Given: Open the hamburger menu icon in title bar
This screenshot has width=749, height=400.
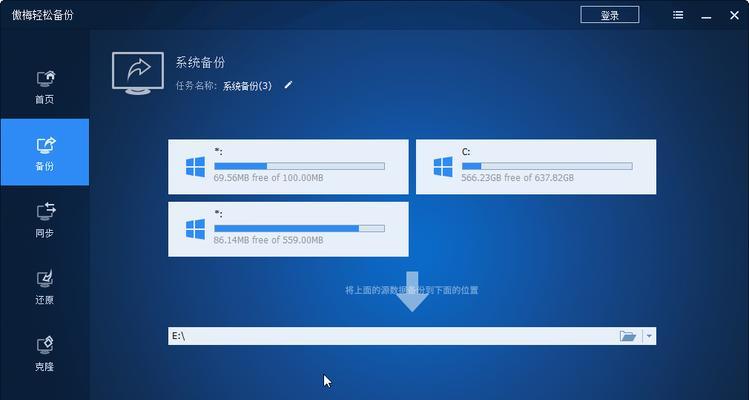Looking at the screenshot, I should click(x=678, y=15).
